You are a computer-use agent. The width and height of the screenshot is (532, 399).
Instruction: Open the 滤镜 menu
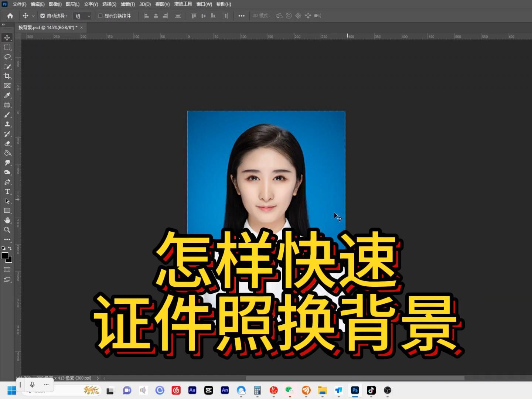pos(127,4)
